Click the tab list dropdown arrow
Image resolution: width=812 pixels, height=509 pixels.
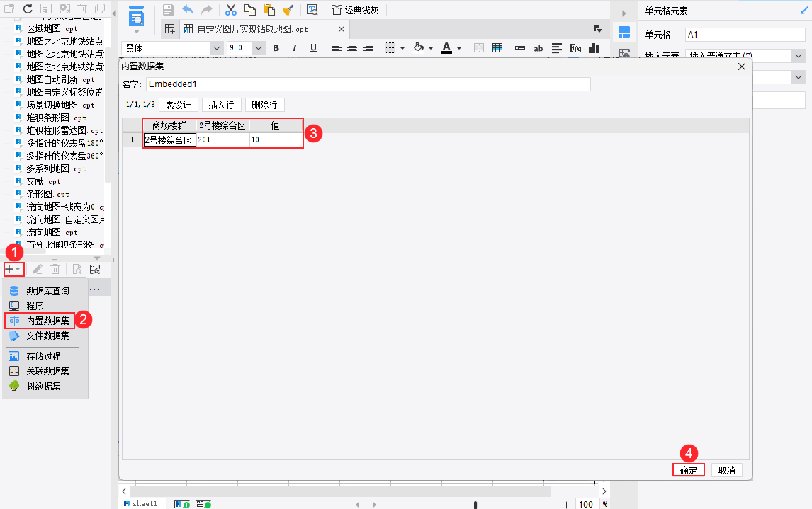point(597,30)
